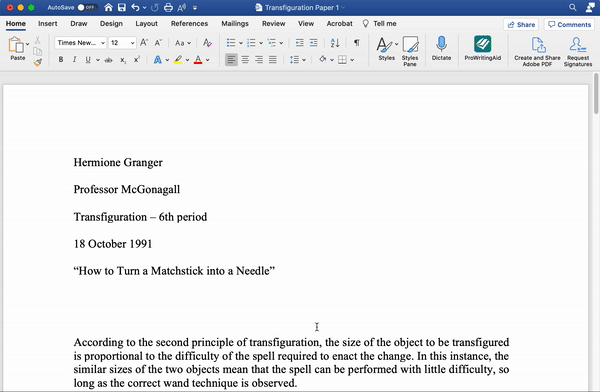The image size is (600, 392).
Task: Open the line spacing options
Action: coord(295,60)
